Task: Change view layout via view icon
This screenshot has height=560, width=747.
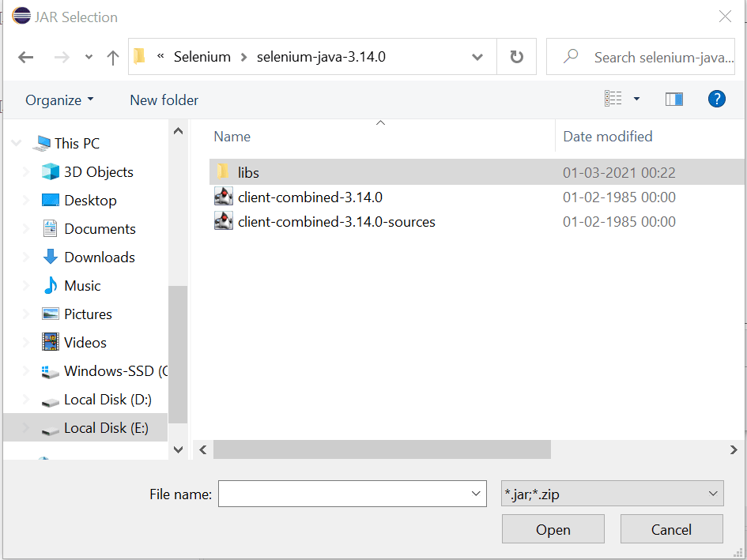Action: [x=613, y=100]
